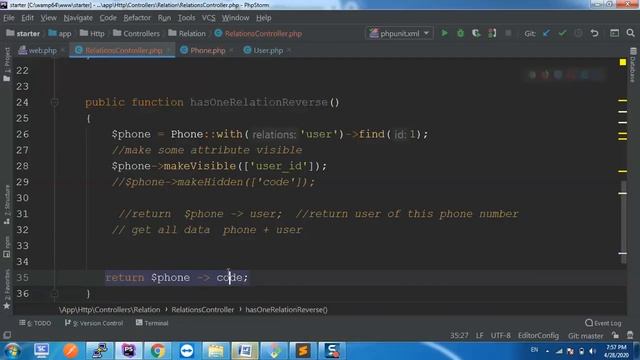Click the Relation folder breadcrumb
640x360 pixels.
click(187, 33)
